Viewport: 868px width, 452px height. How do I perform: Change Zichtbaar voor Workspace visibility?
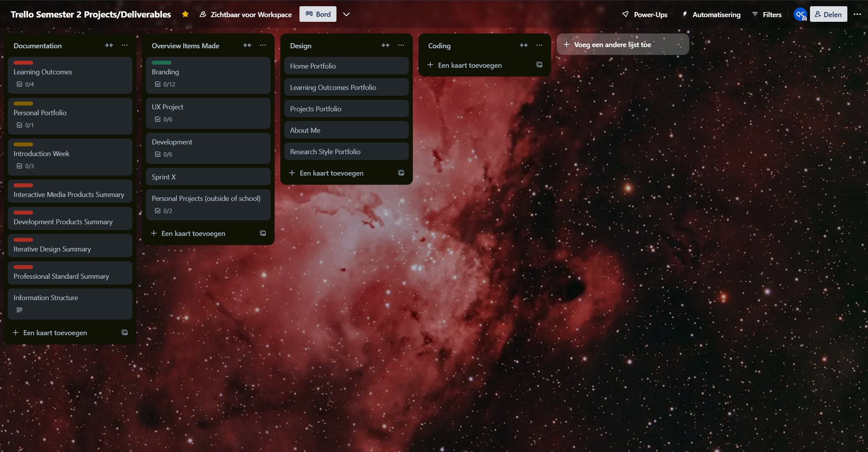(x=246, y=14)
